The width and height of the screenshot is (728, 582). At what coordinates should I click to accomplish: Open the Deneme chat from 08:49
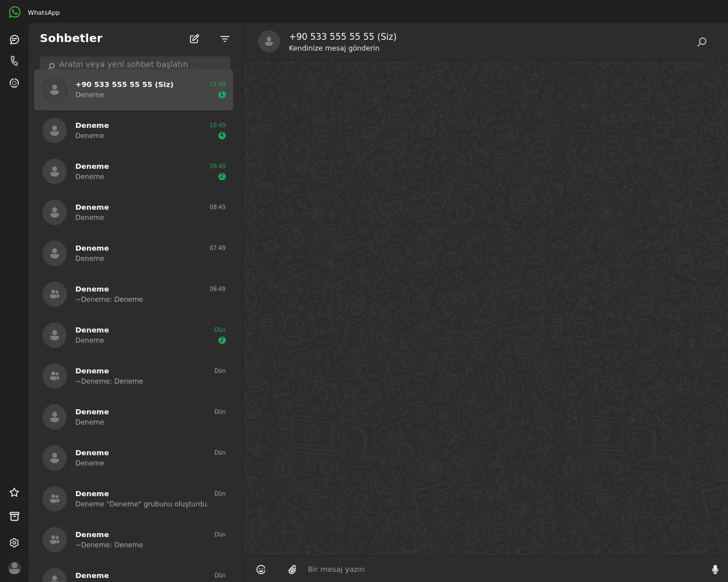(134, 213)
